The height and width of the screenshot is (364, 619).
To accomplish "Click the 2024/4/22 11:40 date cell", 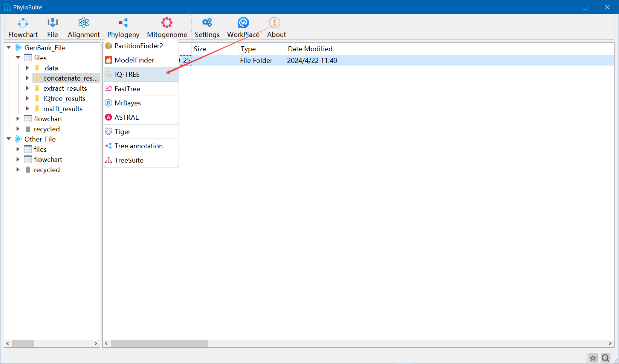I will click(312, 61).
